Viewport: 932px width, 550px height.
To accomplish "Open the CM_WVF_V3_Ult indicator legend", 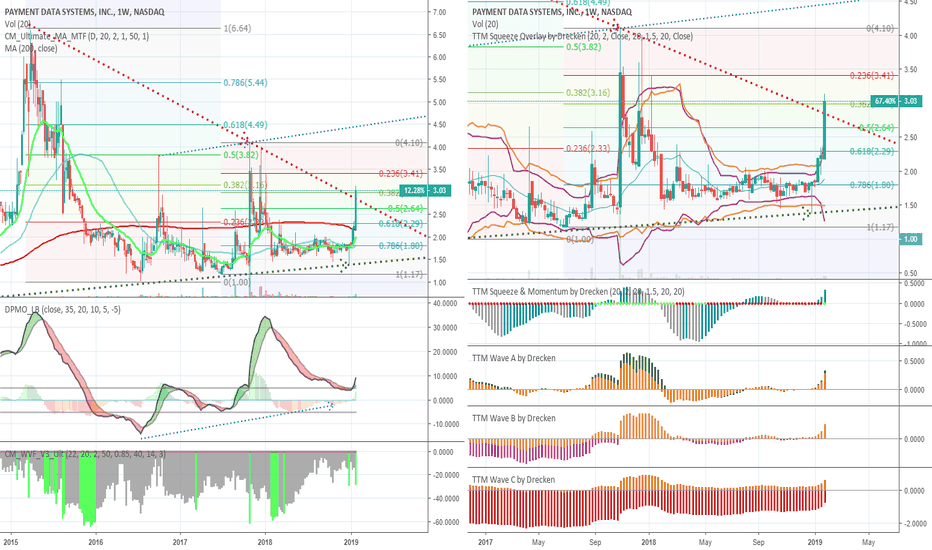I will tap(85, 454).
